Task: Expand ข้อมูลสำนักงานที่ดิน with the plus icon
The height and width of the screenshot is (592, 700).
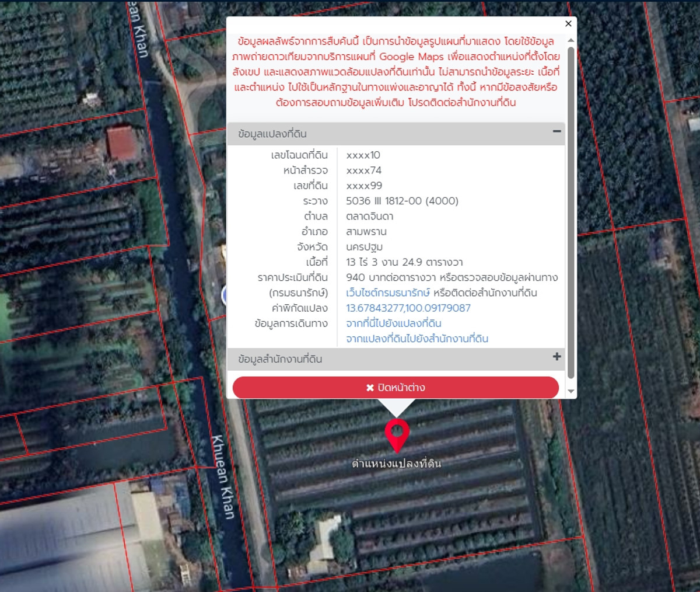Action: click(x=556, y=357)
